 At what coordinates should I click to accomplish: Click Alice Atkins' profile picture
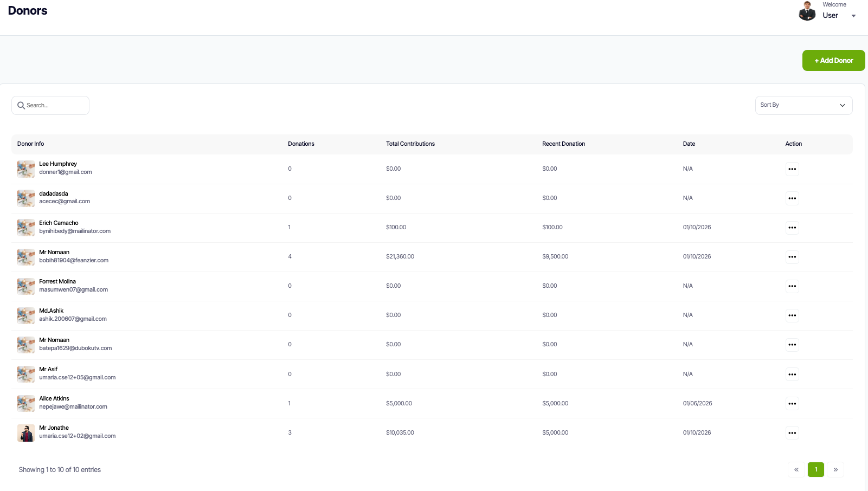[25, 403]
